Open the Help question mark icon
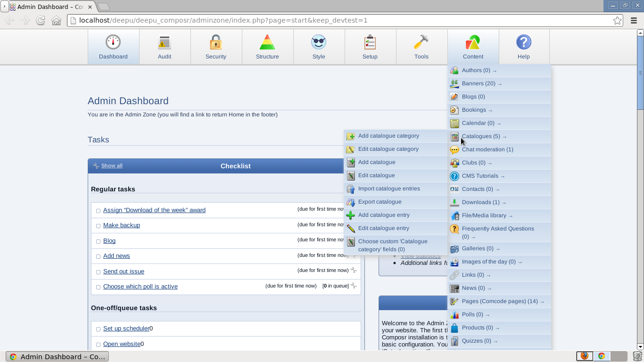This screenshot has height=362, width=644. [524, 42]
